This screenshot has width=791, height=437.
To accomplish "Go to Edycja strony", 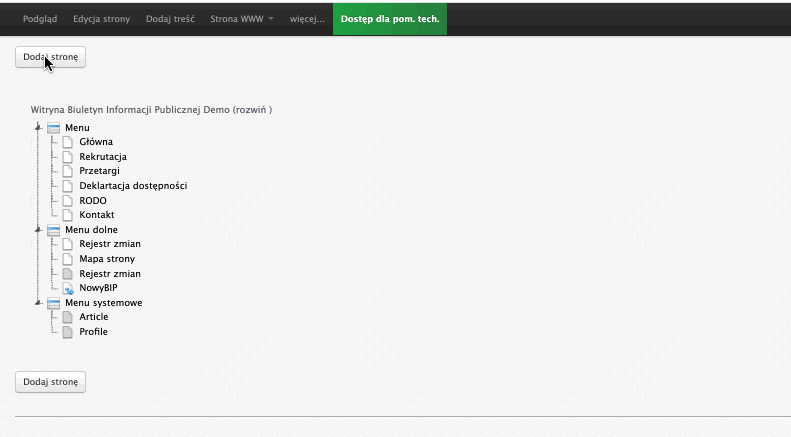I will [101, 19].
